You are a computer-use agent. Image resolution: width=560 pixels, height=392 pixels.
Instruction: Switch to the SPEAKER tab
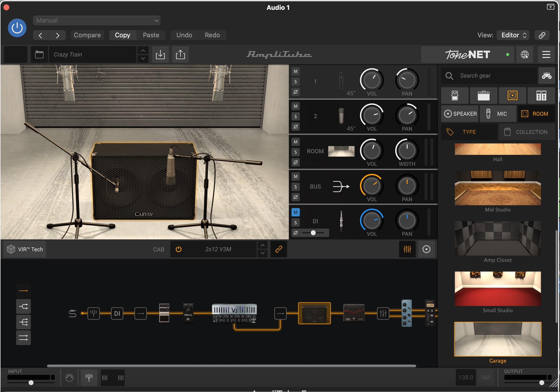pos(460,114)
